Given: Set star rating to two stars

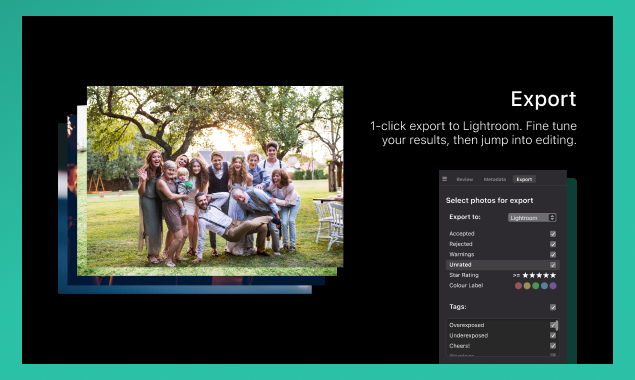Looking at the screenshot, I should click(533, 275).
